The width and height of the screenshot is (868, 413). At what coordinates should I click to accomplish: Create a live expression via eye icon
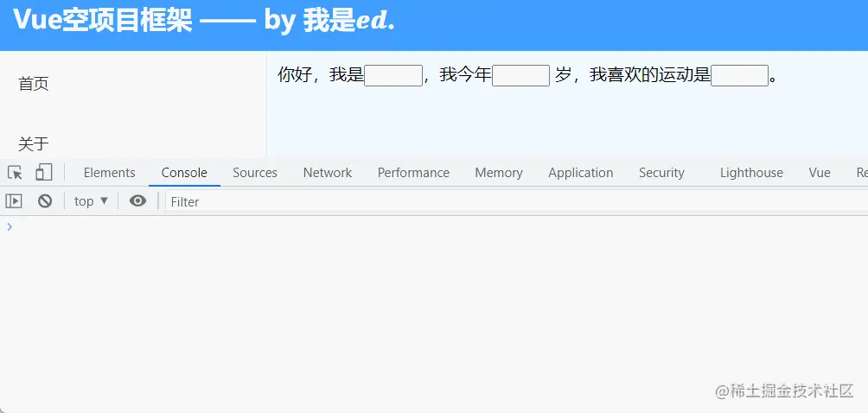click(137, 201)
